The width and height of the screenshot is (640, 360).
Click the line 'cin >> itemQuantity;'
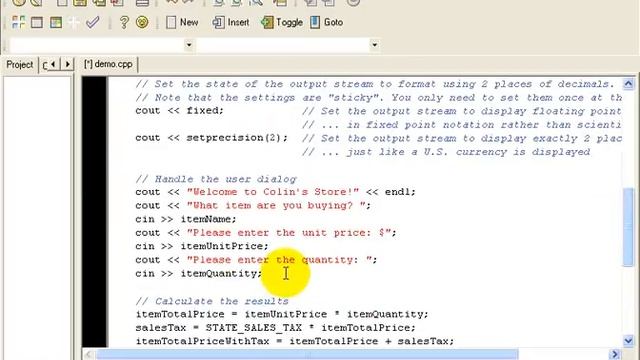pos(199,273)
